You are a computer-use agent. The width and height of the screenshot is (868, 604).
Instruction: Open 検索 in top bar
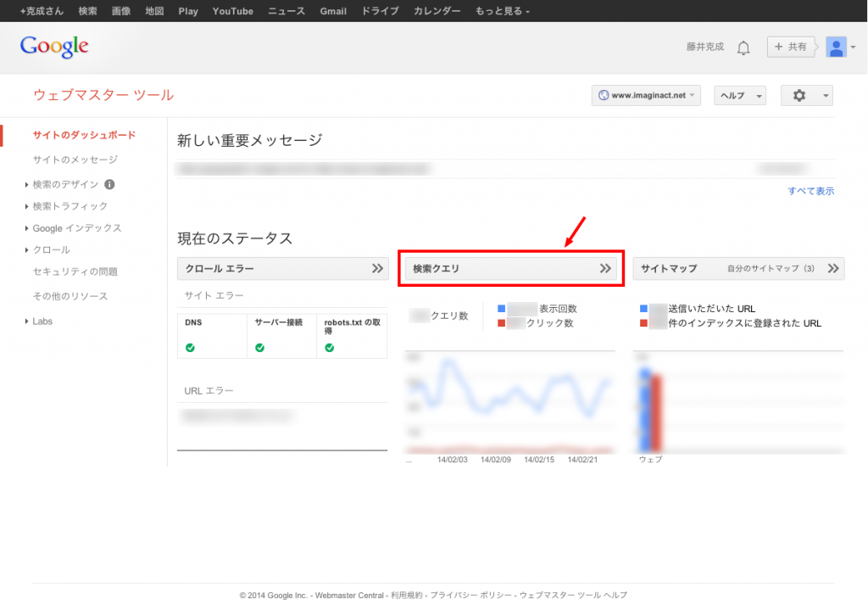click(x=87, y=11)
